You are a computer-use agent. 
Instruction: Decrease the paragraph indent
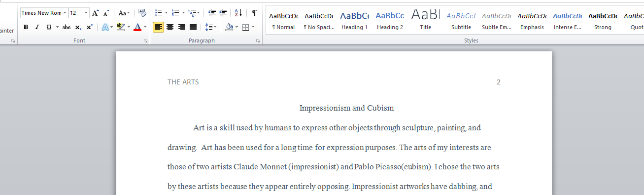pyautogui.click(x=212, y=13)
